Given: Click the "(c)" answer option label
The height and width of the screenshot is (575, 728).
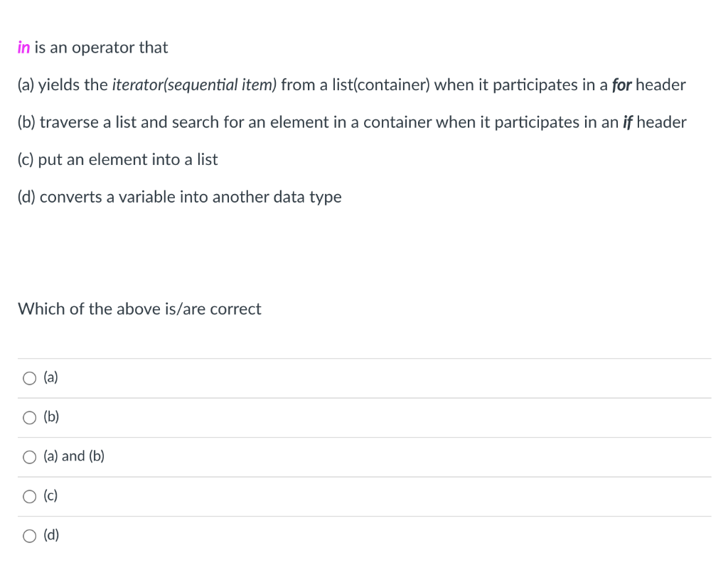Looking at the screenshot, I should 51,495.
